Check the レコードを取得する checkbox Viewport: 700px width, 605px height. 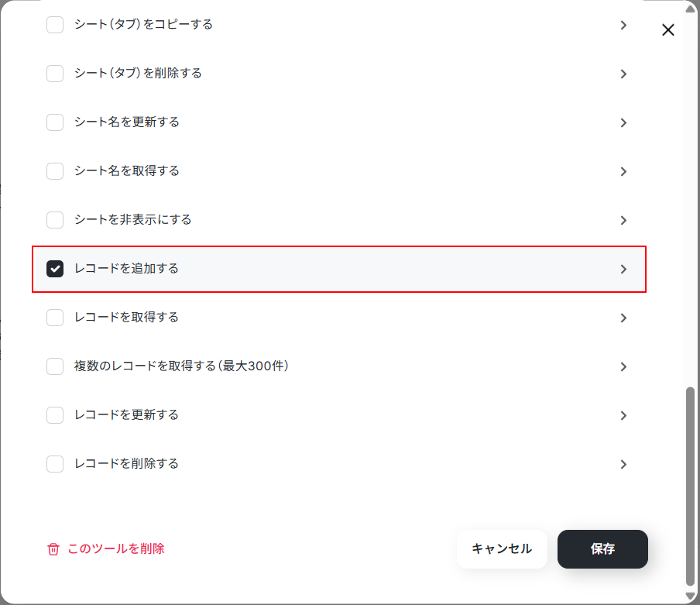(55, 318)
